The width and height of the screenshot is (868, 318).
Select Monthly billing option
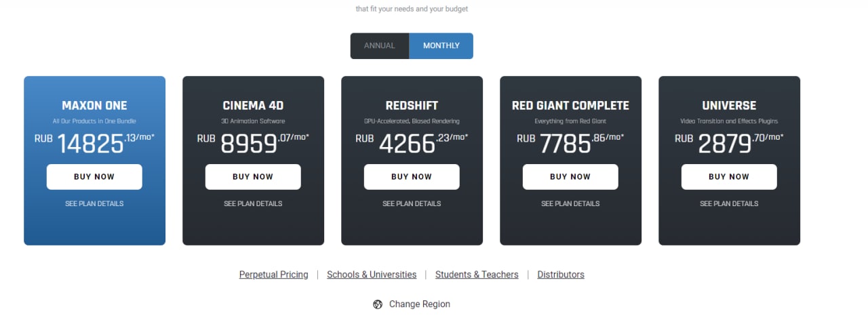441,45
